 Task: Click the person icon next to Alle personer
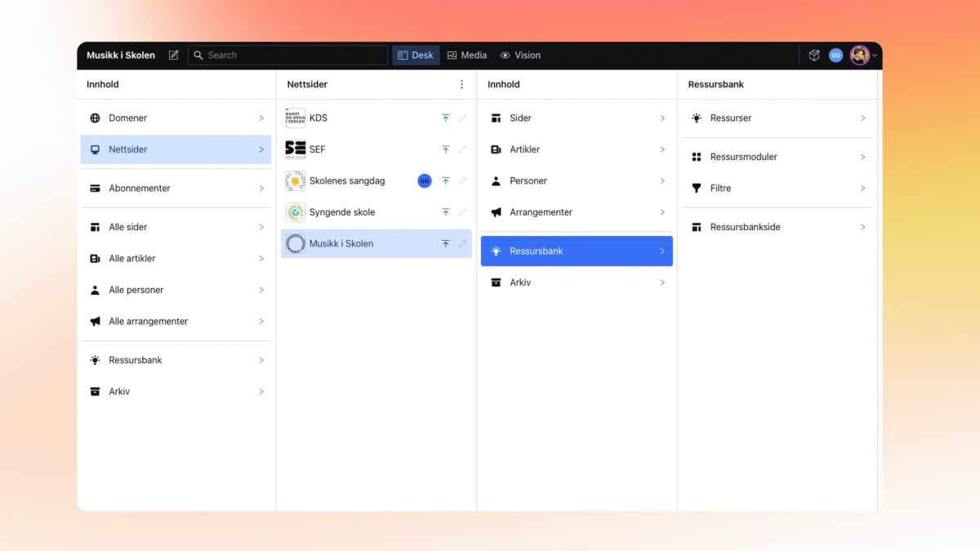(95, 291)
